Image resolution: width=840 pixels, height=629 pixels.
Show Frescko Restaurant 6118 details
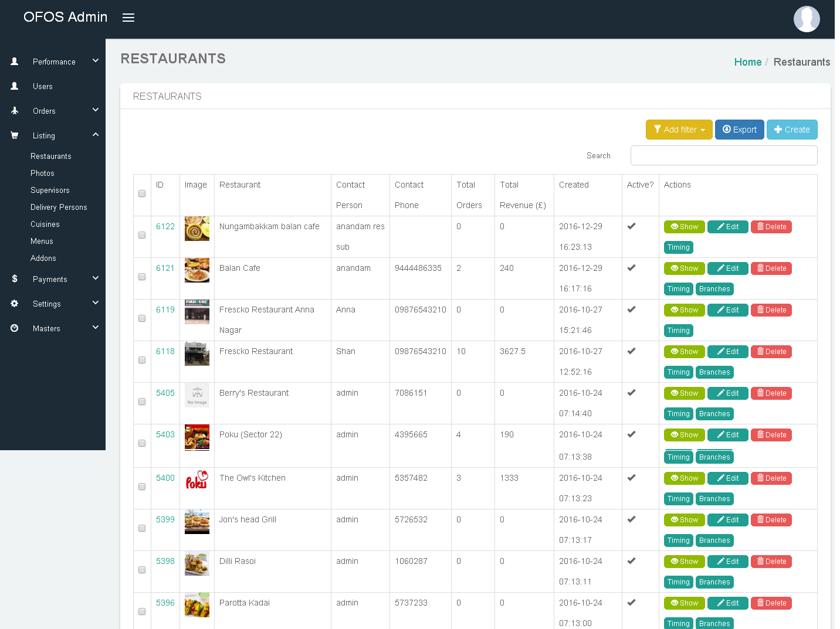tap(685, 352)
